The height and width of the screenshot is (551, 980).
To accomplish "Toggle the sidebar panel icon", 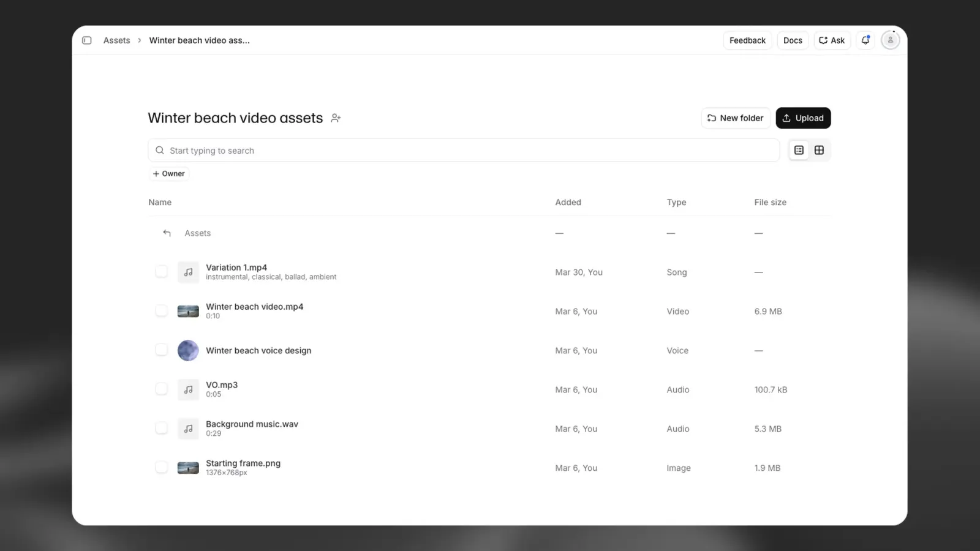I will 87,40.
